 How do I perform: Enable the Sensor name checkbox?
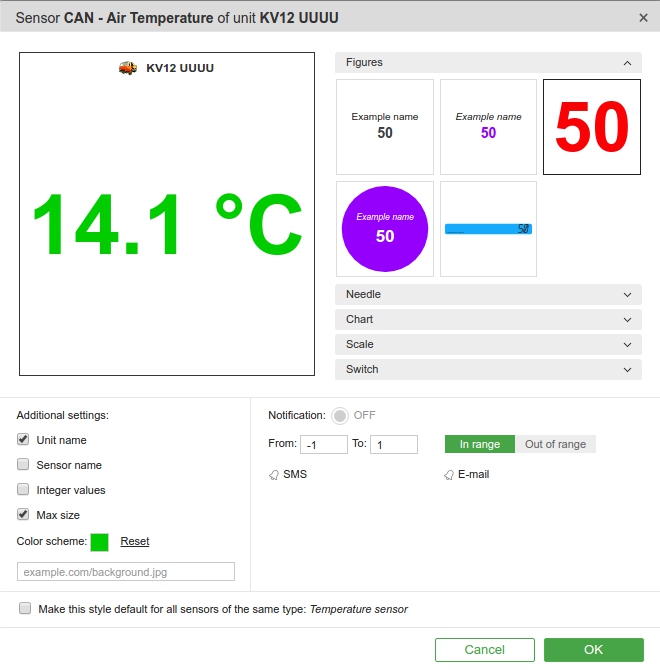click(x=23, y=465)
